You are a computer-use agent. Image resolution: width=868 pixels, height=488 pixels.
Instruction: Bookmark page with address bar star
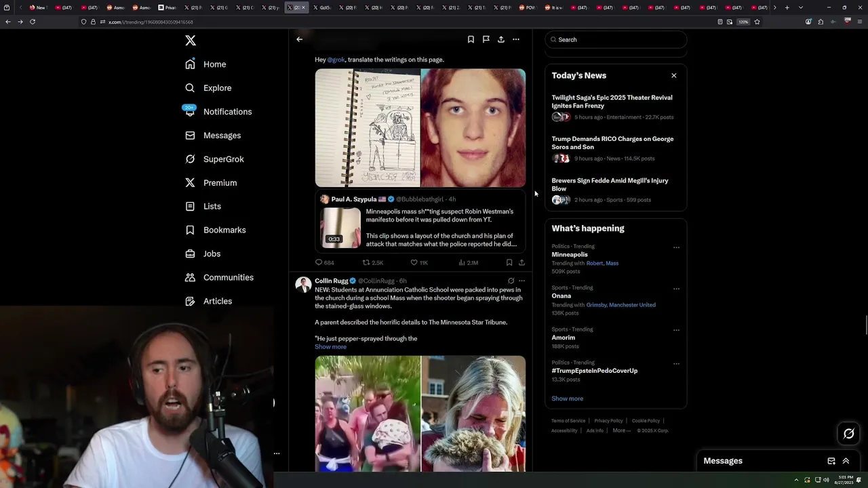point(757,22)
